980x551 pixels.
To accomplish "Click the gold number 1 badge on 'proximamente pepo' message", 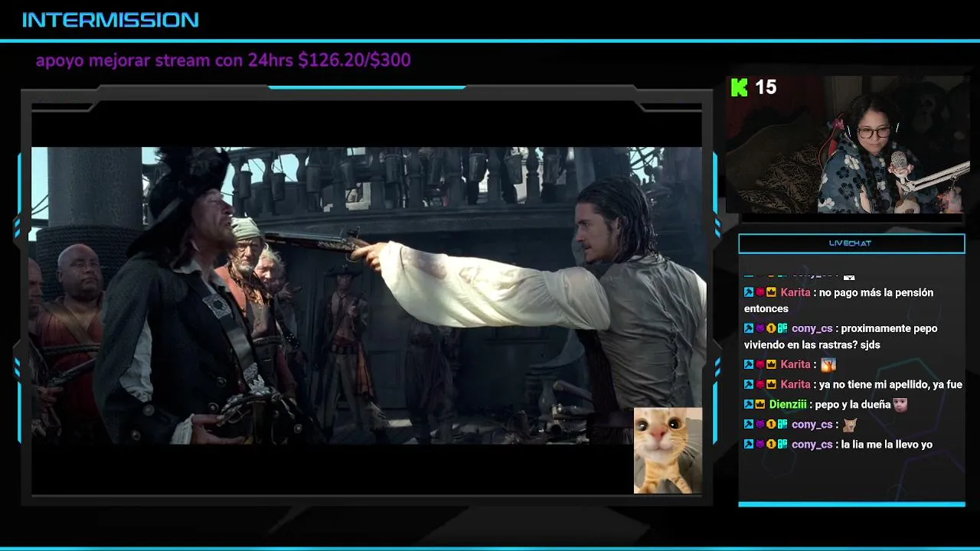I will (x=771, y=328).
